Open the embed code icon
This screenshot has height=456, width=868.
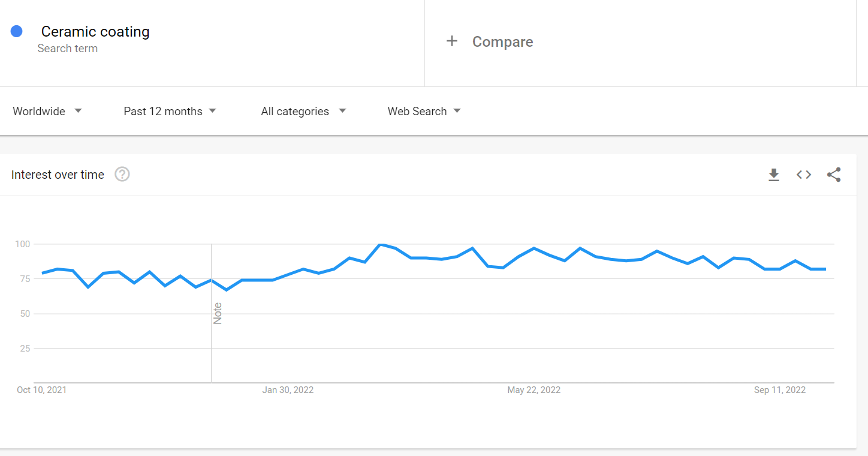tap(804, 175)
